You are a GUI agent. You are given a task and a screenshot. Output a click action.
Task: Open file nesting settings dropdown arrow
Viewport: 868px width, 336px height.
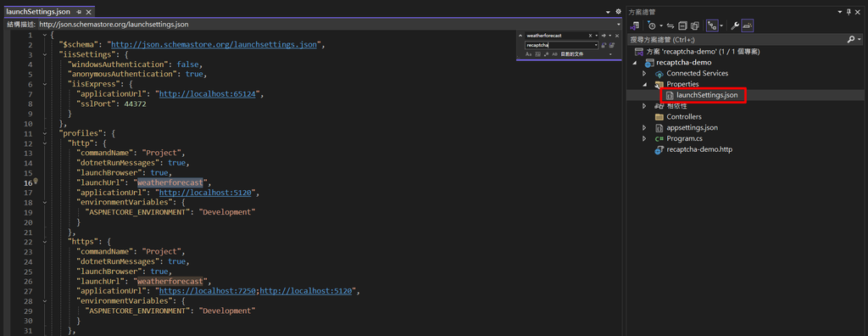point(722,25)
